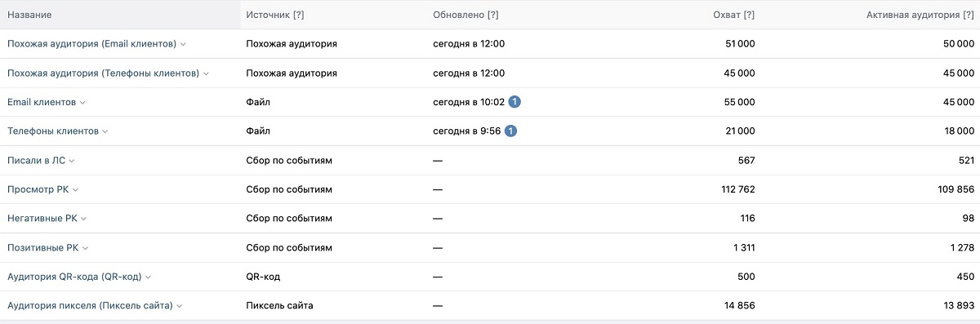Open the Аудитория QR-кода (QR-код) audience
The width and height of the screenshot is (980, 324).
(x=74, y=277)
